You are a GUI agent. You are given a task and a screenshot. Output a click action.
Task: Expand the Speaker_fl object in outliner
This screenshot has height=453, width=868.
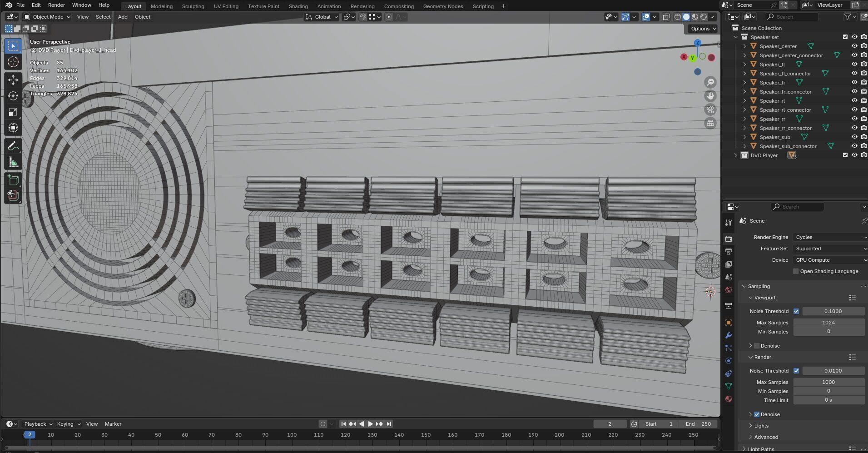[744, 64]
